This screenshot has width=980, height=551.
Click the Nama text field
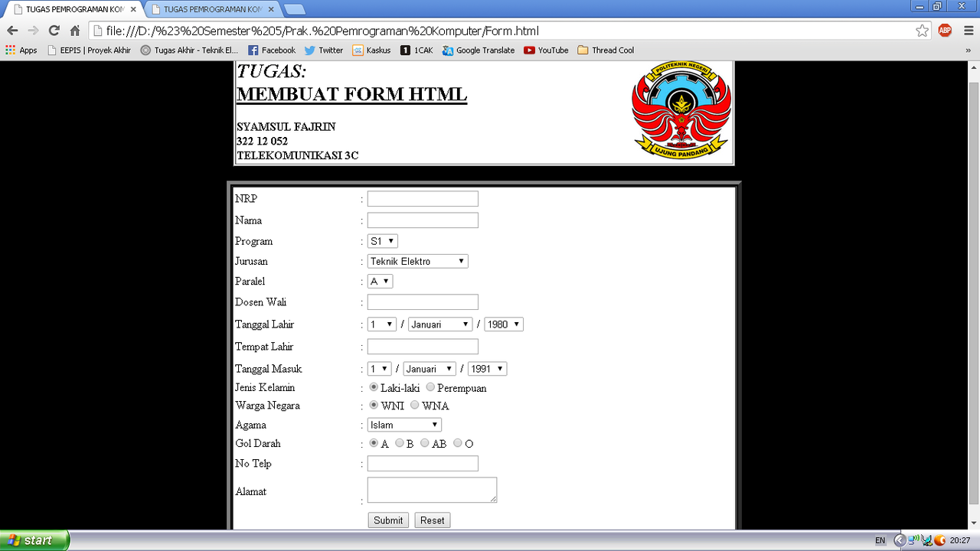pos(423,220)
